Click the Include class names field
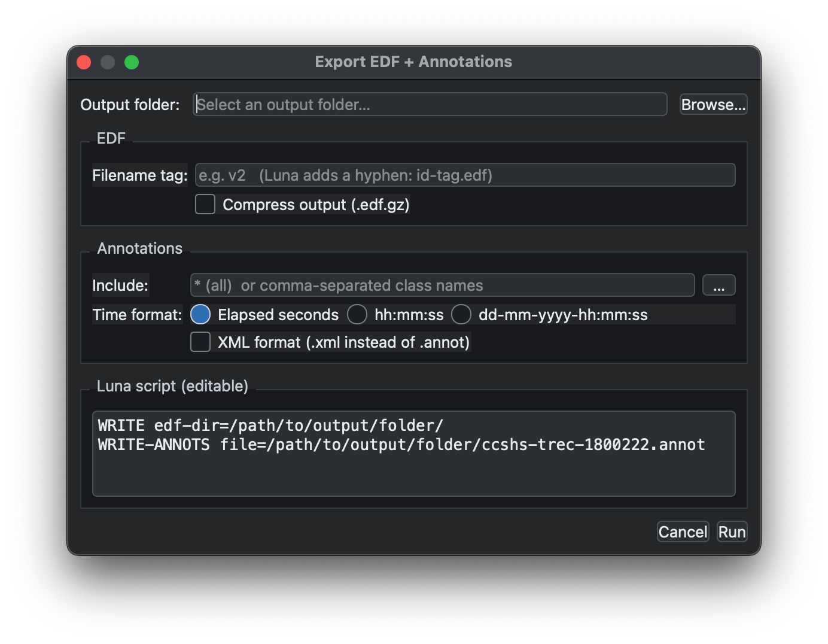Image resolution: width=828 pixels, height=644 pixels. pyautogui.click(x=442, y=285)
